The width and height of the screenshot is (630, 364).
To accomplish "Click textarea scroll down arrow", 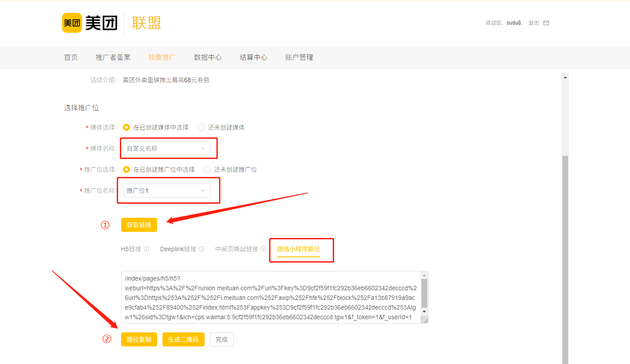I will click(x=424, y=311).
